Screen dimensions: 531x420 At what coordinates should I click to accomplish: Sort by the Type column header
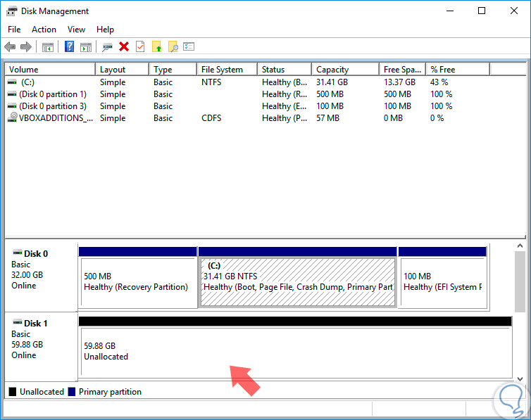[173, 70]
